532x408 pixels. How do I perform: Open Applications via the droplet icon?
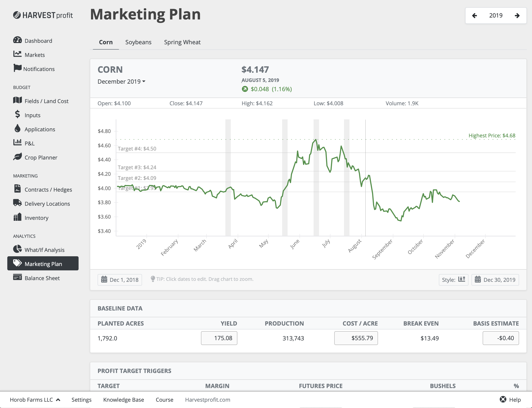(17, 129)
